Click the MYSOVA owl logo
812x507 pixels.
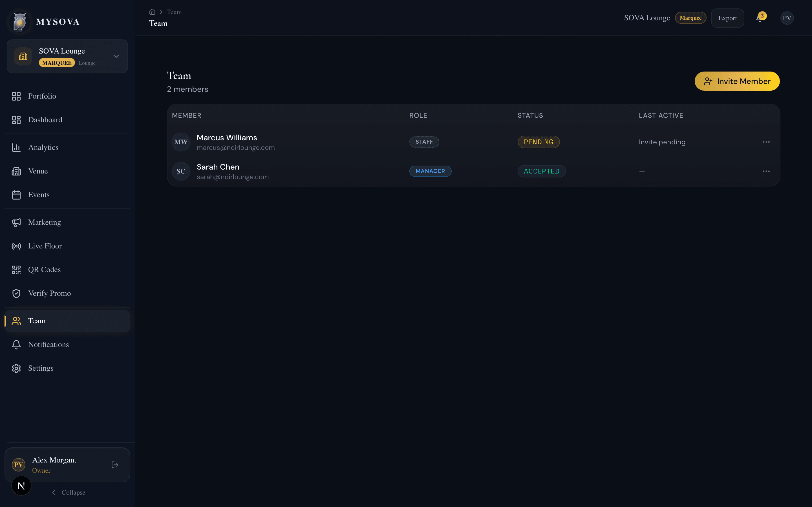[19, 21]
